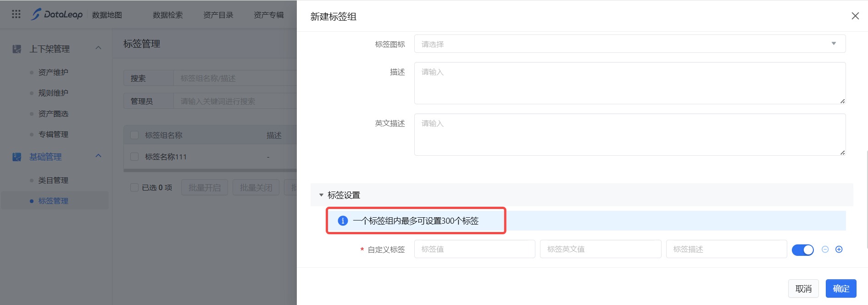This screenshot has width=868, height=305.
Task: Click the 取消 button
Action: tap(803, 288)
